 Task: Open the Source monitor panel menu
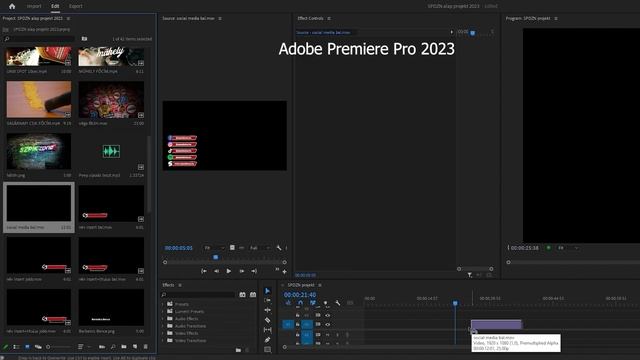pyautogui.click(x=220, y=18)
